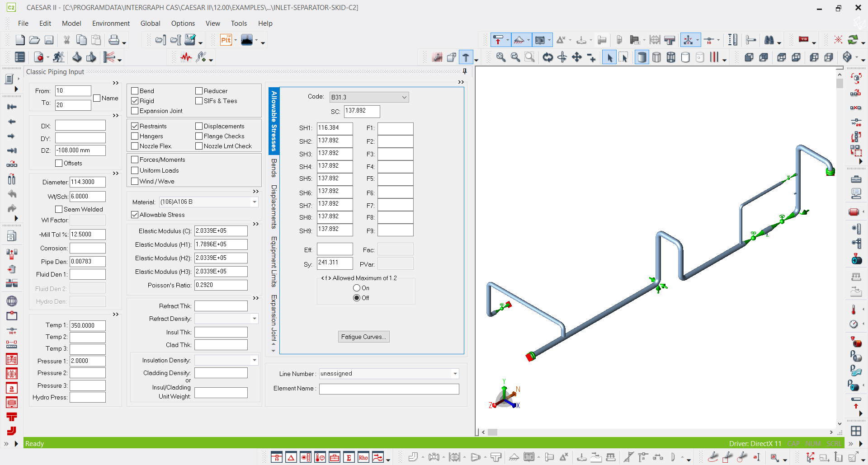Click the E elastic modulus icon in bottom toolbar
Screen dimensions: 868x465
[x=349, y=457]
